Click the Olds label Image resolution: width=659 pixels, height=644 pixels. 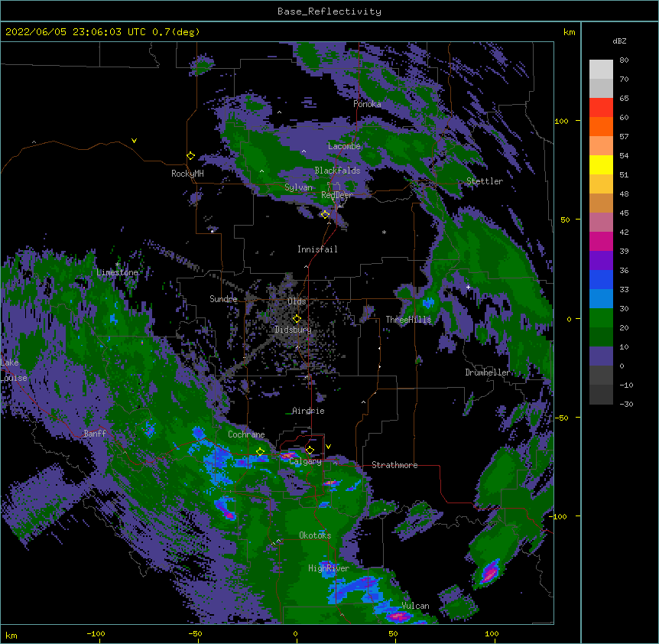297,301
